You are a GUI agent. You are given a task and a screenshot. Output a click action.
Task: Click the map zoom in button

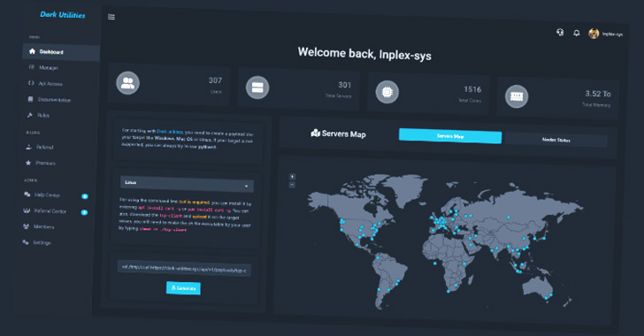click(x=292, y=177)
